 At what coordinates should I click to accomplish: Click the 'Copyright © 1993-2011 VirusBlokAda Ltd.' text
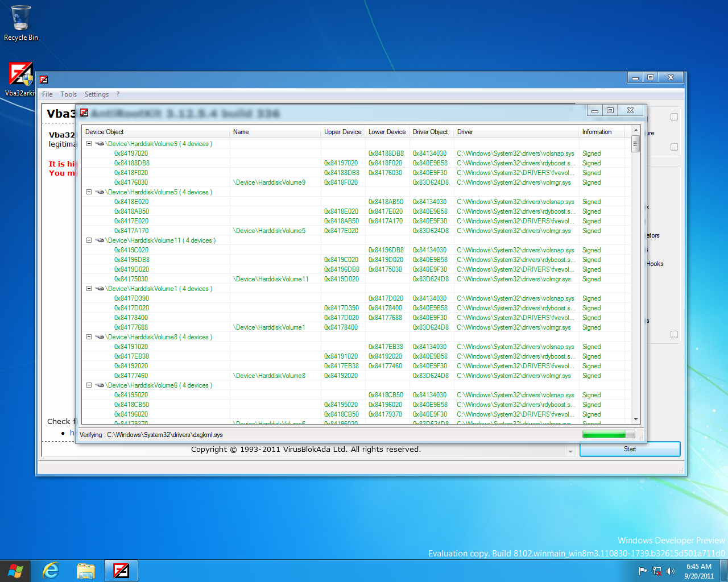270,450
